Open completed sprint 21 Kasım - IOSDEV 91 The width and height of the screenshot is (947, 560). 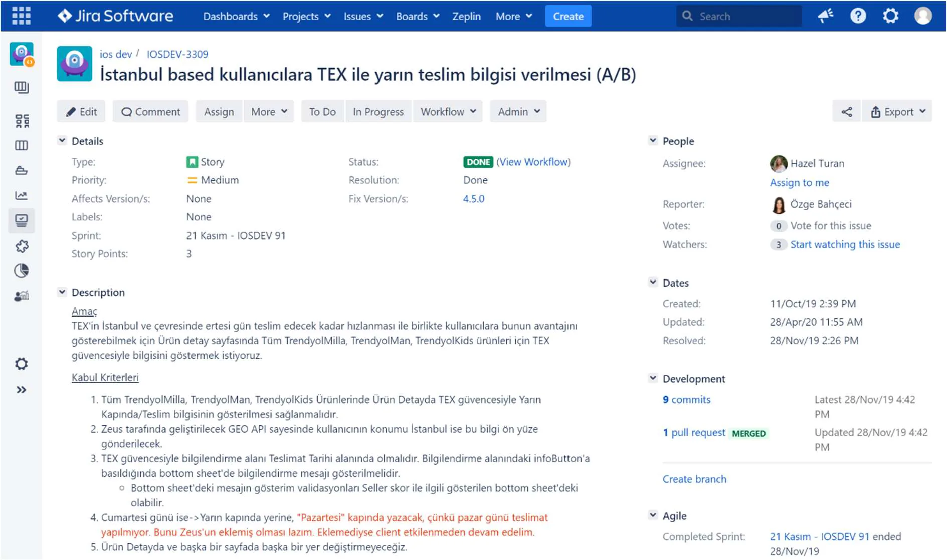tap(820, 537)
